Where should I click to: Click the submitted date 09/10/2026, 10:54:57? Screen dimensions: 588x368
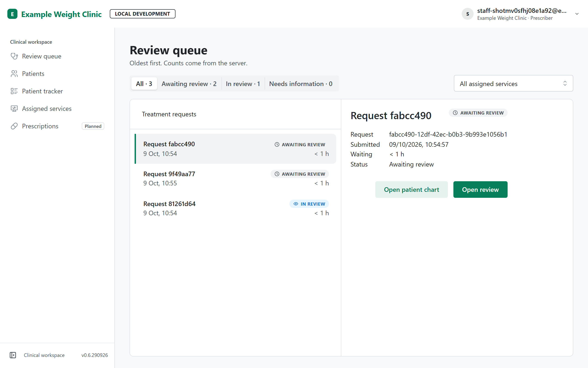point(419,144)
